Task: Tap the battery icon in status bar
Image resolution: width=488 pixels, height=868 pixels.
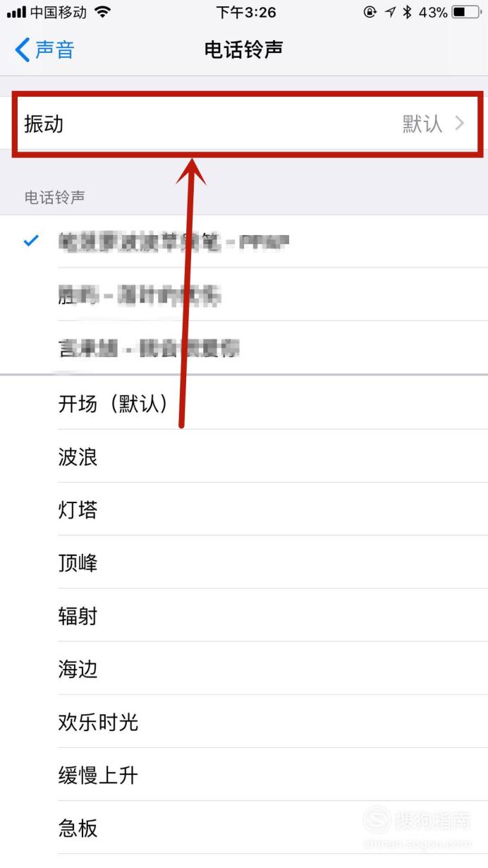Action: (x=465, y=12)
